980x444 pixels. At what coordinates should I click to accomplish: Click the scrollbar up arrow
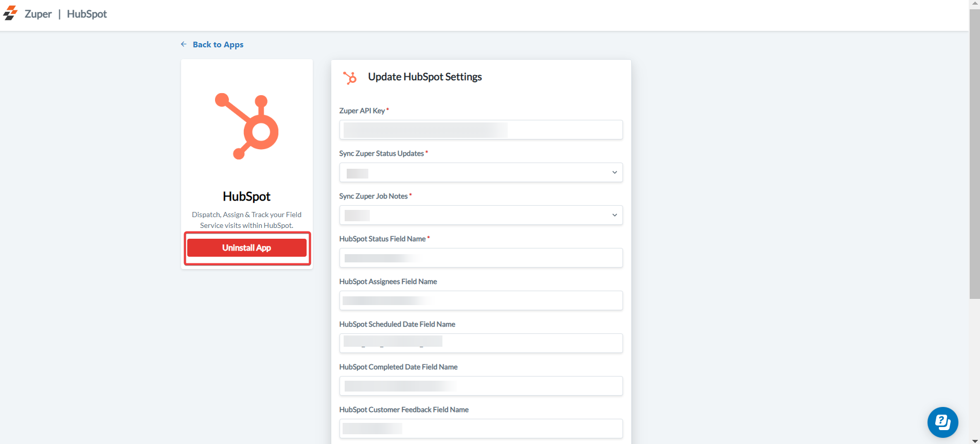pyautogui.click(x=974, y=3)
